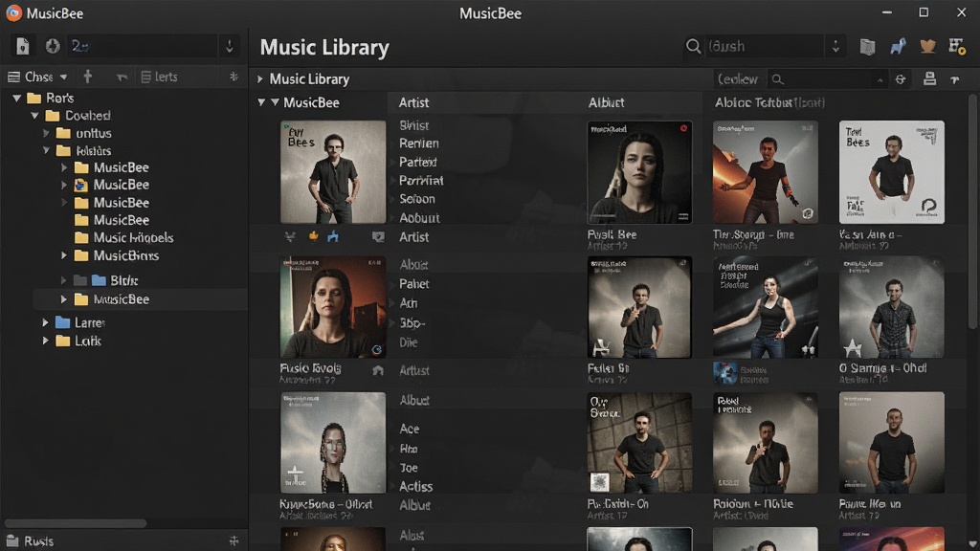Open the "Paule life un" album cover
The height and width of the screenshot is (551, 980).
click(x=892, y=443)
